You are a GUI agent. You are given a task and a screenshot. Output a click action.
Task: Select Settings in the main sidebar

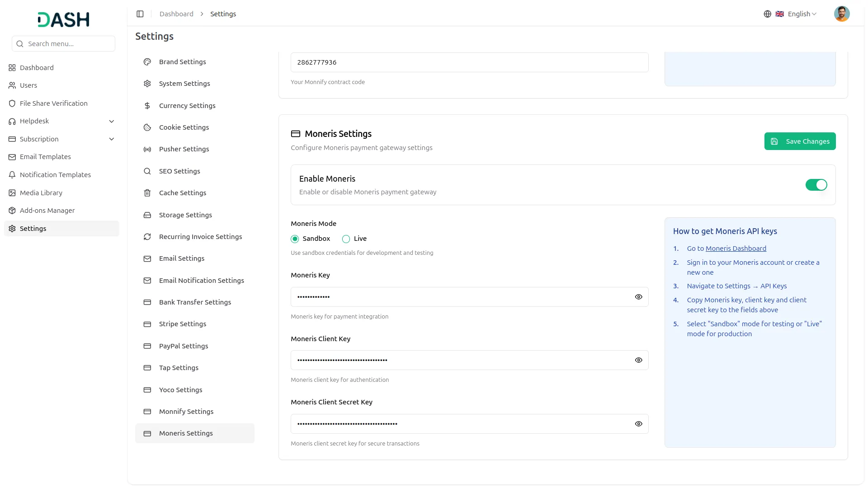click(x=61, y=229)
